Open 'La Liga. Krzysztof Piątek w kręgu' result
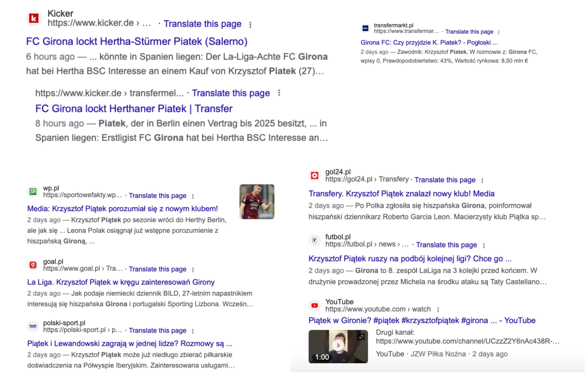The image size is (588, 392). pyautogui.click(x=121, y=282)
